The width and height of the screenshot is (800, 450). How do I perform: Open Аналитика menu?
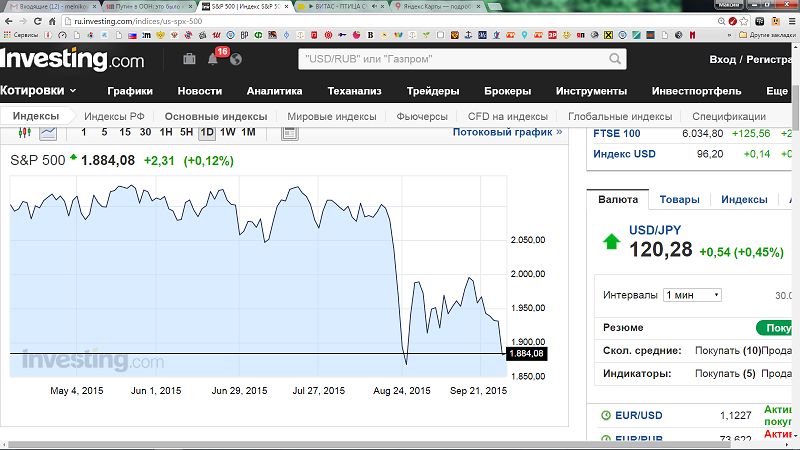[x=274, y=91]
